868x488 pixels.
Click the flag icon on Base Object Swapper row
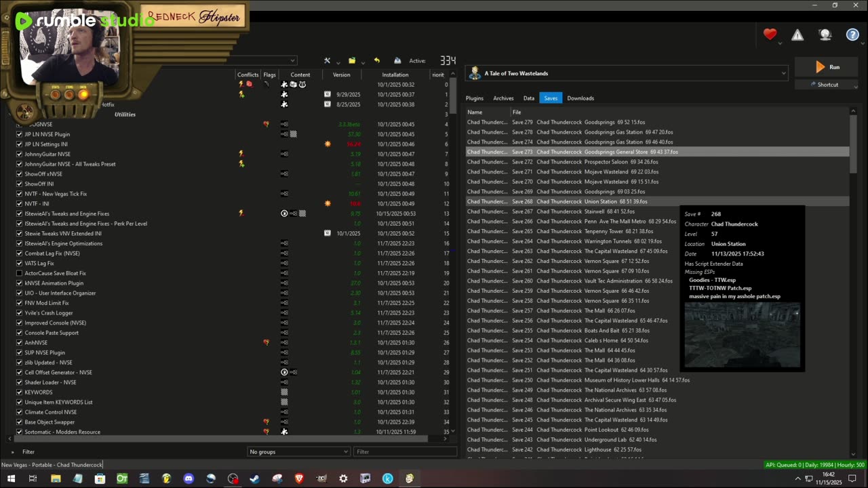266,422
